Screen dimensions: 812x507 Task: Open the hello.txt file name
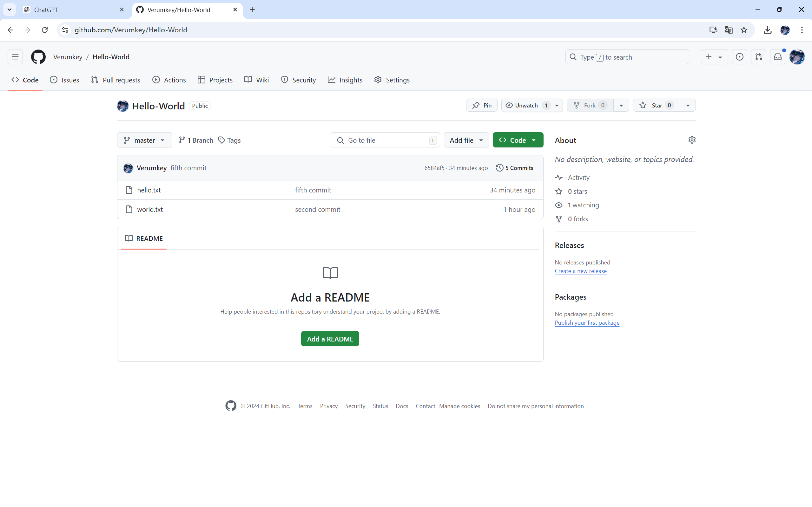(149, 190)
